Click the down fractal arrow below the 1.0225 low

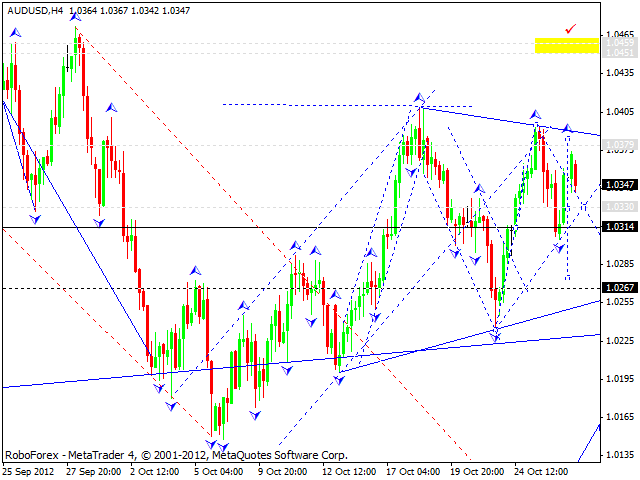[x=496, y=340]
